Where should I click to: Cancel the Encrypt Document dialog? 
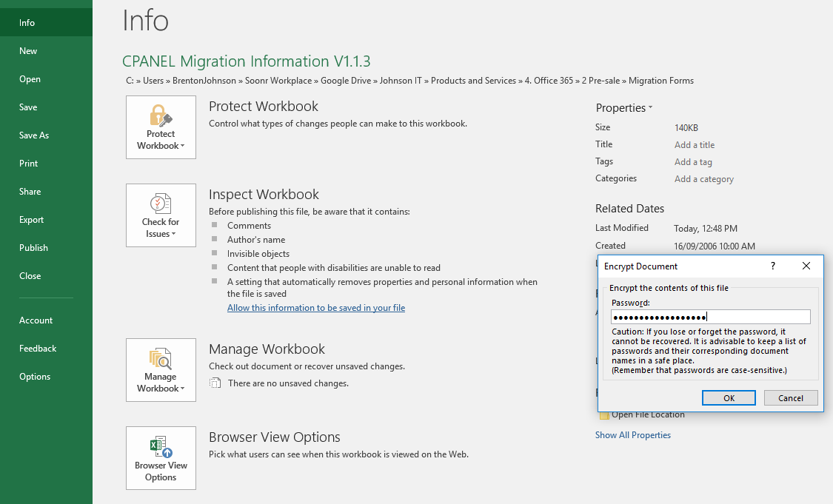tap(791, 398)
